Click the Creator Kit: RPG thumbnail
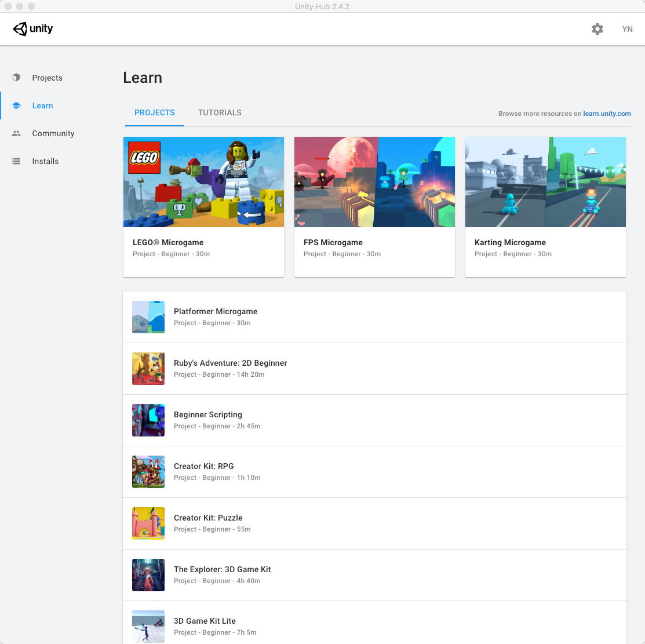Viewport: 645px width, 644px height. (x=148, y=472)
